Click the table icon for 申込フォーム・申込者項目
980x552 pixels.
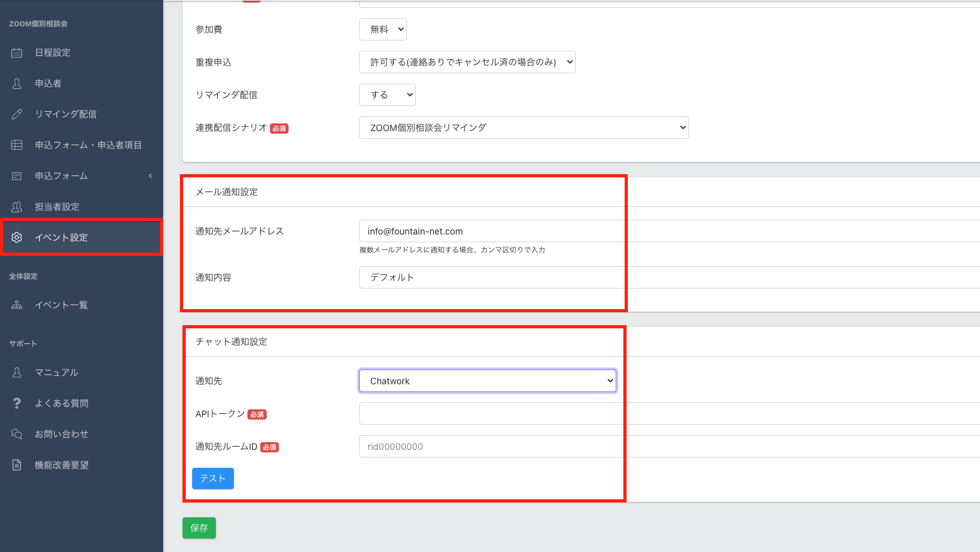pyautogui.click(x=17, y=145)
